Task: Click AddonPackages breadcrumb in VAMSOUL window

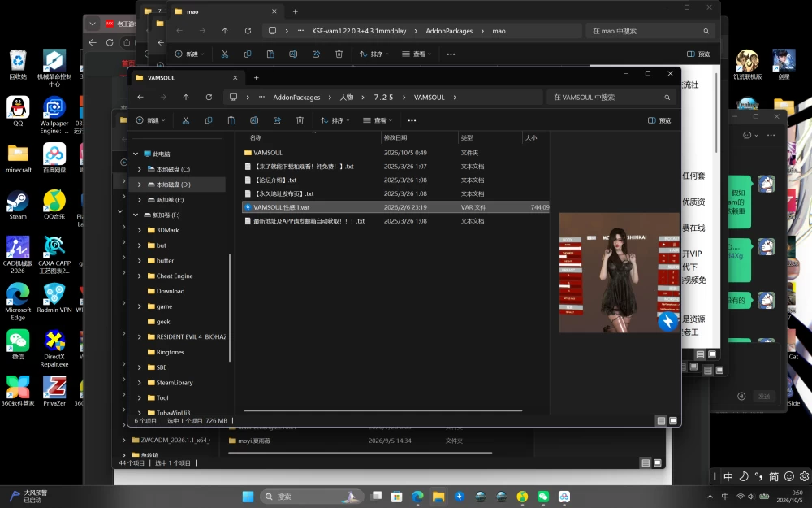Action: point(296,97)
